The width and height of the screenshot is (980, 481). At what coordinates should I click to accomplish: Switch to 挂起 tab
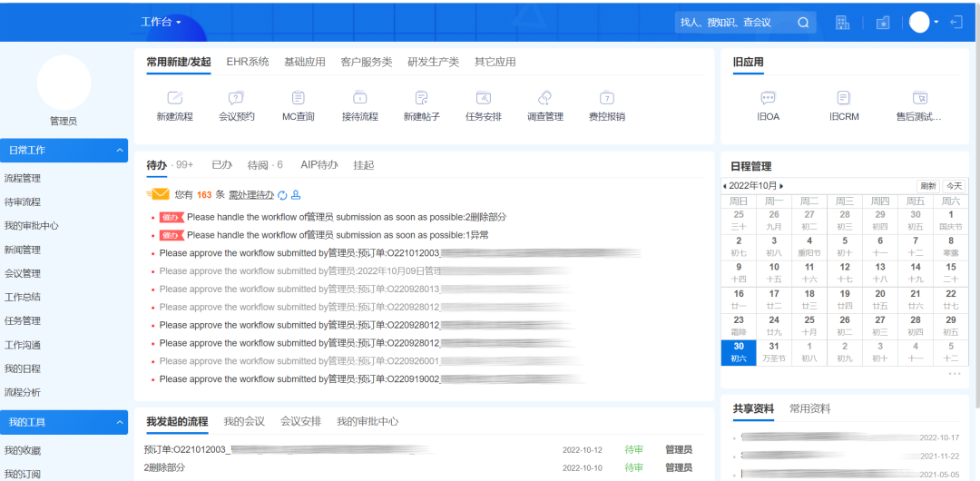coord(364,165)
